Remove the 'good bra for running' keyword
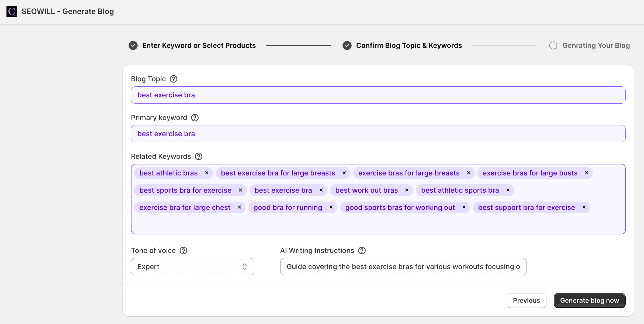 [x=331, y=207]
